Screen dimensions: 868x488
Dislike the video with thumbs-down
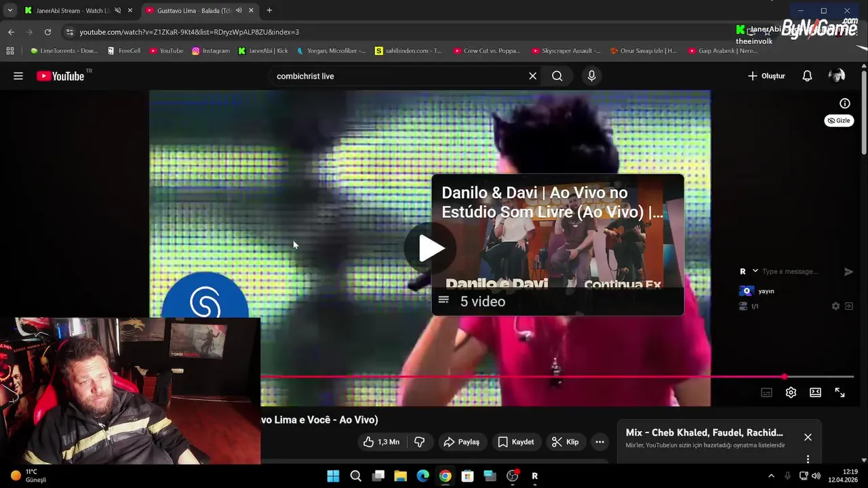[419, 442]
